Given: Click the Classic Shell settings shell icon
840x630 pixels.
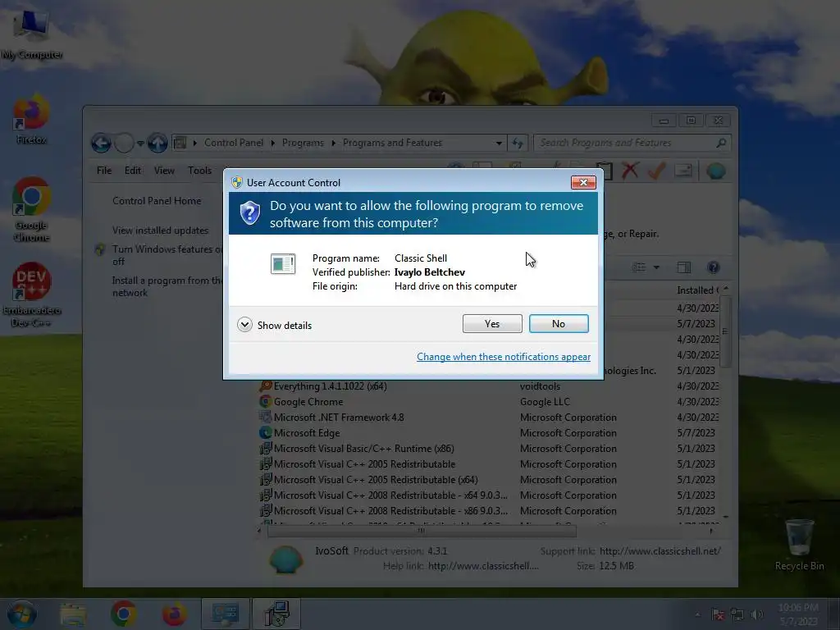Looking at the screenshot, I should pyautogui.click(x=715, y=171).
